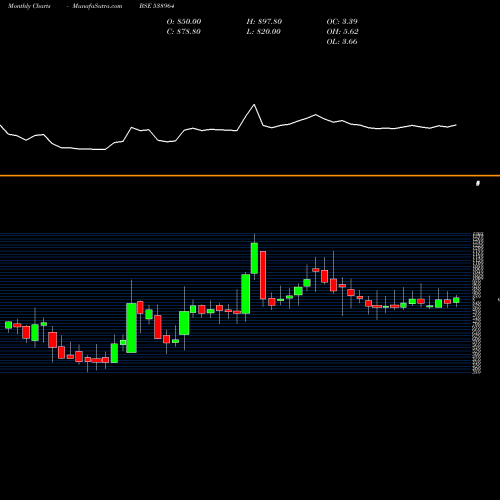Click the last green candlestick on the right
This screenshot has width=500, height=500.
coord(456,300)
